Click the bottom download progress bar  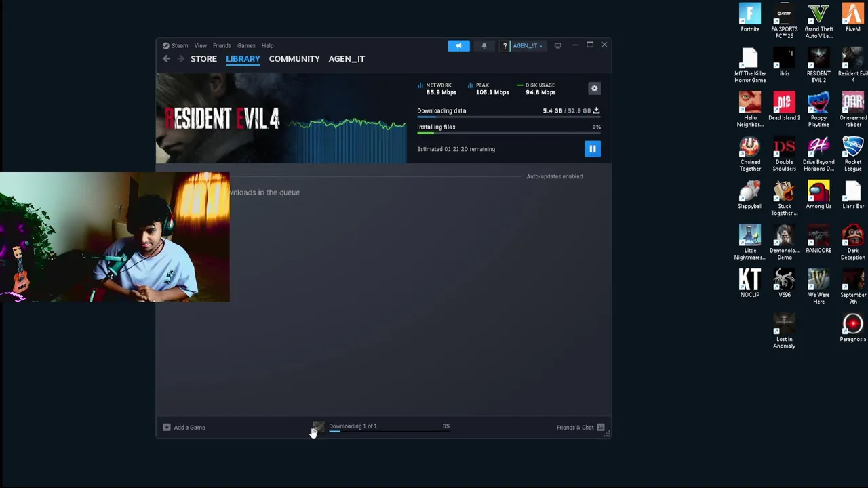tap(389, 431)
